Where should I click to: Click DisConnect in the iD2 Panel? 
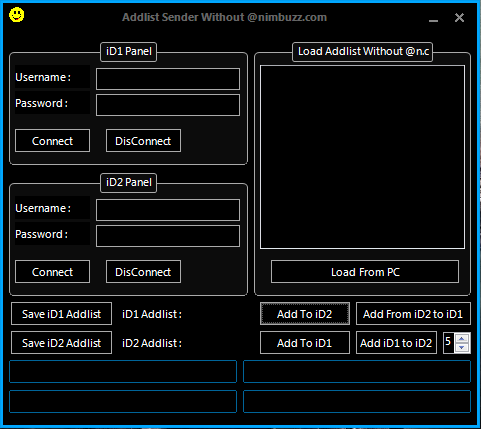[x=143, y=272]
